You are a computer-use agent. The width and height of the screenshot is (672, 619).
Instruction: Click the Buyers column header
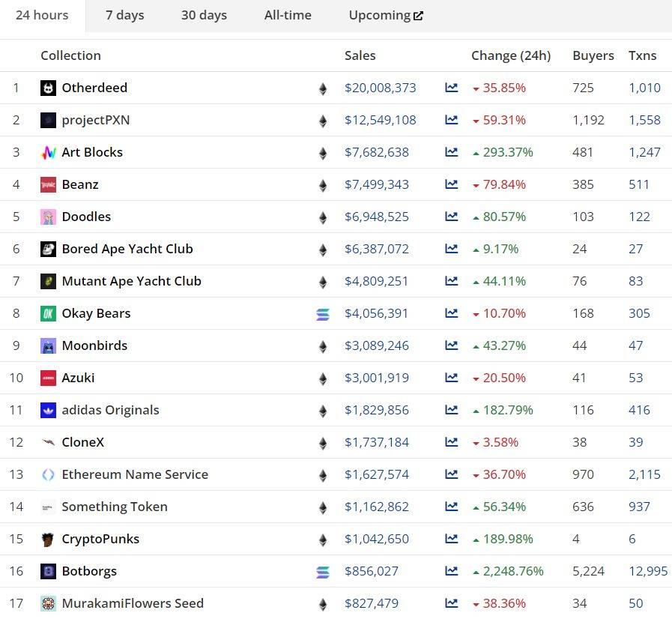pos(593,55)
